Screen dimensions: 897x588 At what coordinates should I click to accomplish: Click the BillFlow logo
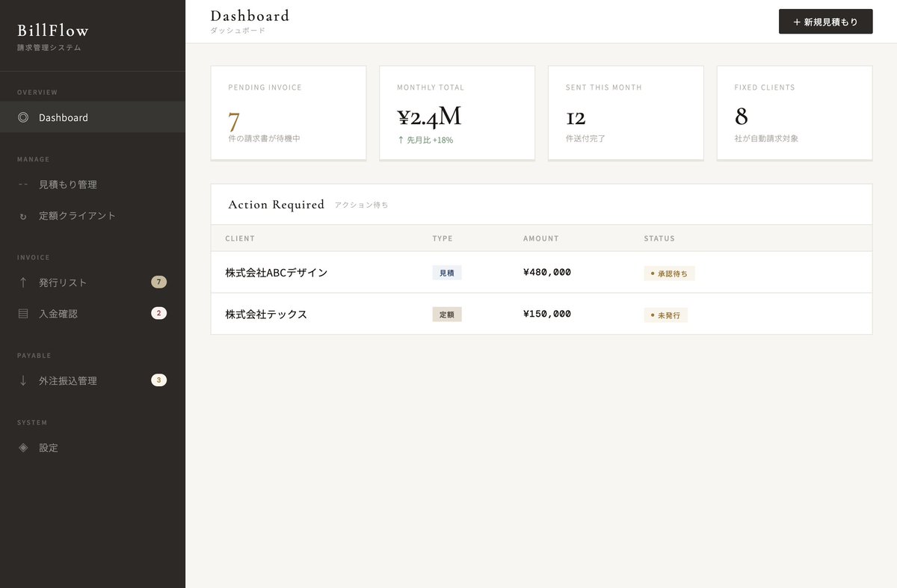point(53,31)
